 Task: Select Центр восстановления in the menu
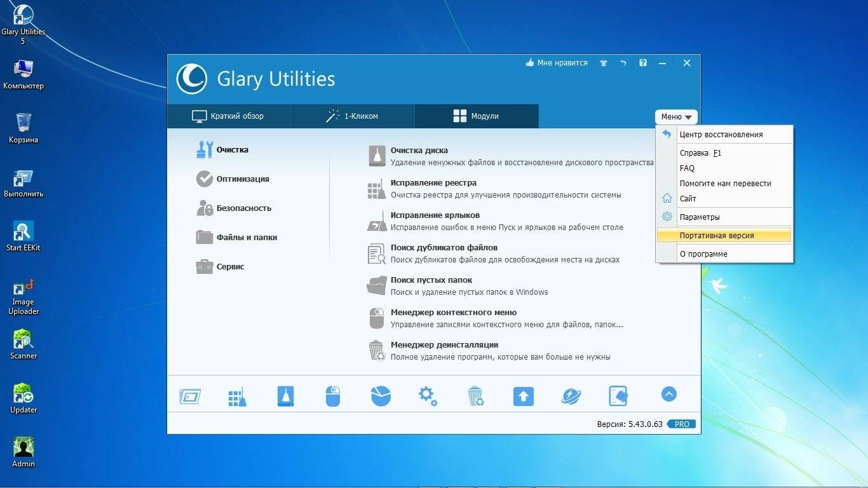725,135
